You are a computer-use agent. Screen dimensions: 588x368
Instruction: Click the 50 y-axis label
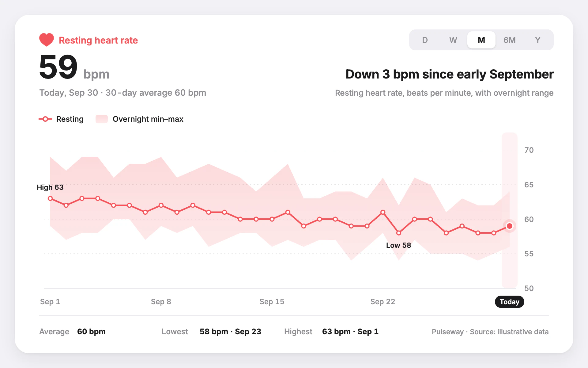point(529,288)
